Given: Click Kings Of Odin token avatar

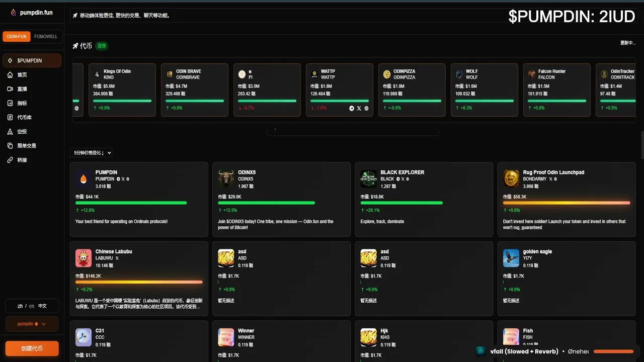Looking at the screenshot, I should pyautogui.click(x=98, y=74).
